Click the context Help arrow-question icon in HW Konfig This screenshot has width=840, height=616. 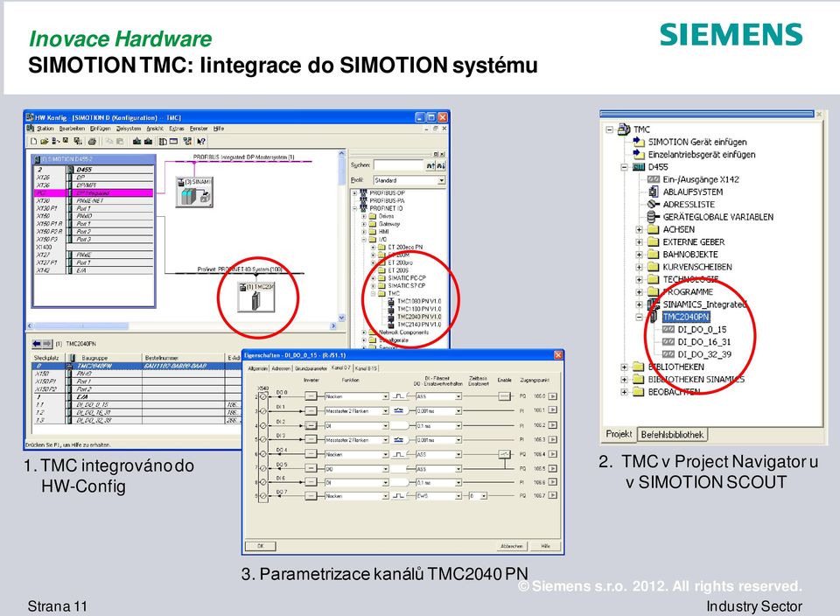pyautogui.click(x=201, y=142)
